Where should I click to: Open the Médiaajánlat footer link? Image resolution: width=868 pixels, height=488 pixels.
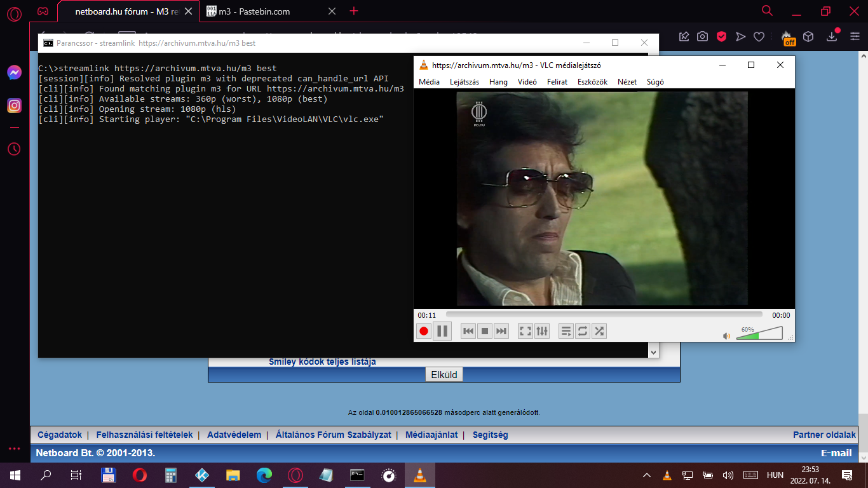click(x=431, y=435)
